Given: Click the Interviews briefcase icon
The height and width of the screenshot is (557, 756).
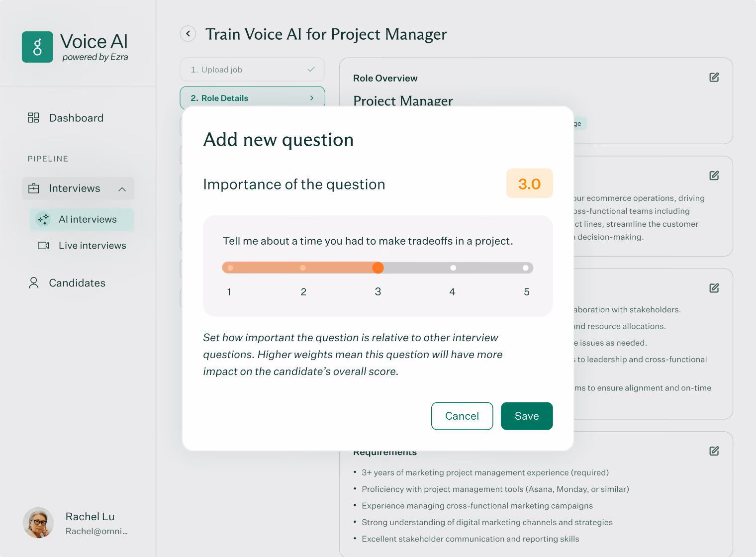Looking at the screenshot, I should (34, 188).
